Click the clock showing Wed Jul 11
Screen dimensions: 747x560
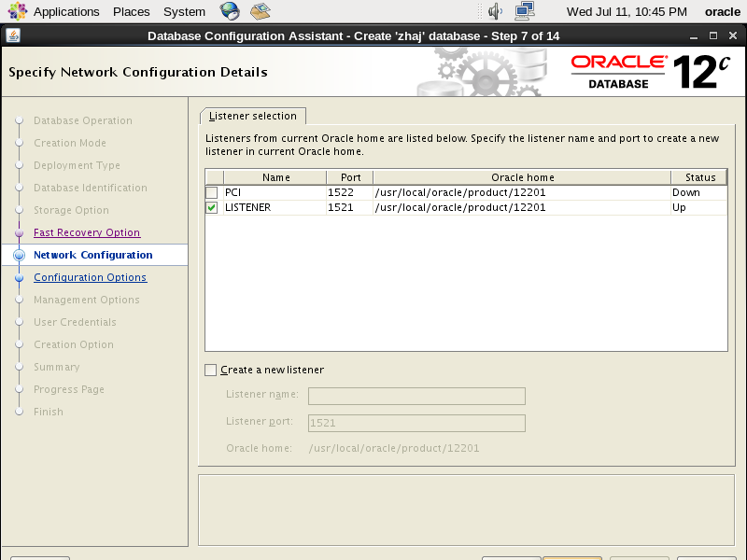pos(627,11)
